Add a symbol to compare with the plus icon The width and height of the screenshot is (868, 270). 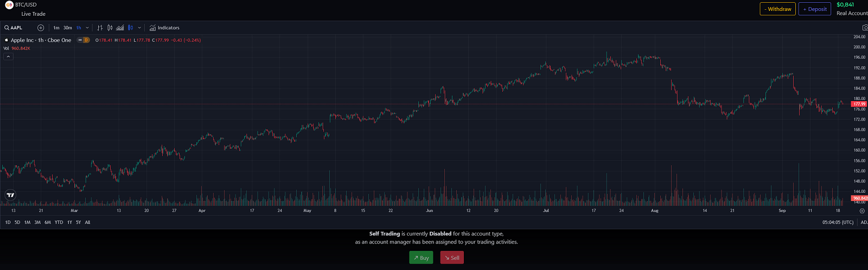[x=41, y=28]
